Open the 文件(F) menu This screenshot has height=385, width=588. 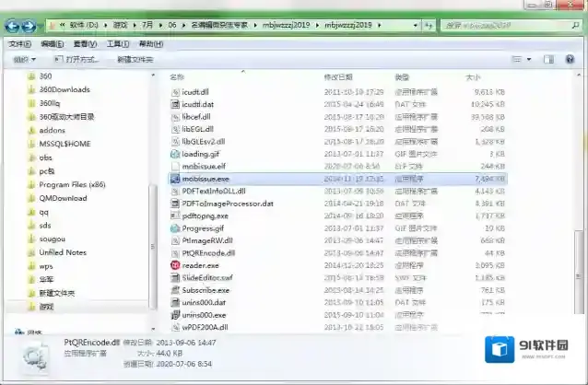click(x=20, y=43)
